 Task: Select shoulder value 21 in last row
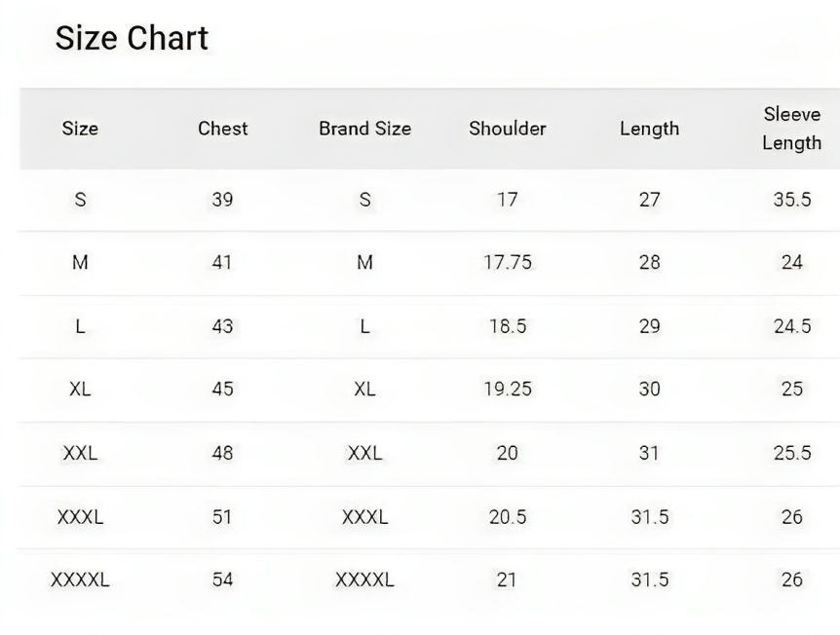click(507, 579)
